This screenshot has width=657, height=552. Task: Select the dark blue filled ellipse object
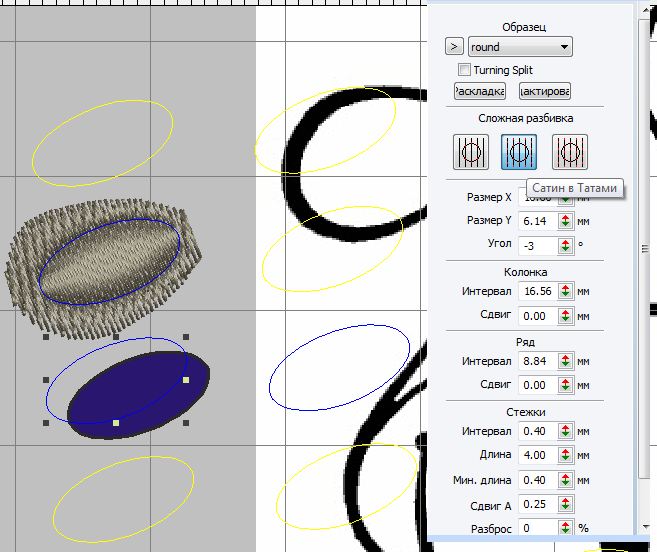pos(140,395)
